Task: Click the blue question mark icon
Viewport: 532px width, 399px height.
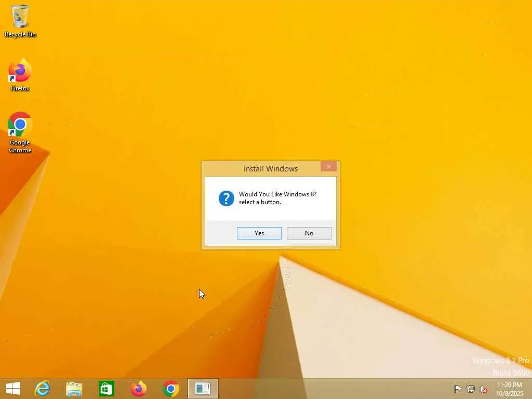Action: coord(227,198)
